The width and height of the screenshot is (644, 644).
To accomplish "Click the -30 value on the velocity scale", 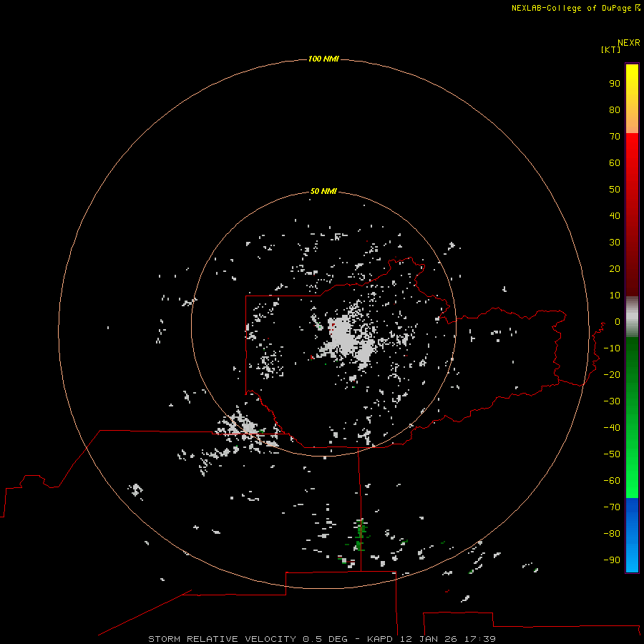I will (x=612, y=401).
